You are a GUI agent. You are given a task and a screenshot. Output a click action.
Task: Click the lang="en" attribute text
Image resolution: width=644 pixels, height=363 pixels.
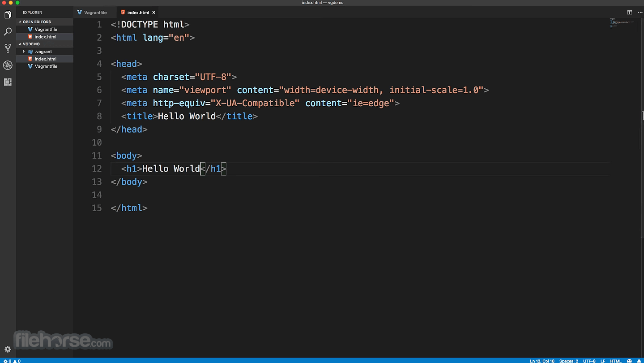click(166, 38)
